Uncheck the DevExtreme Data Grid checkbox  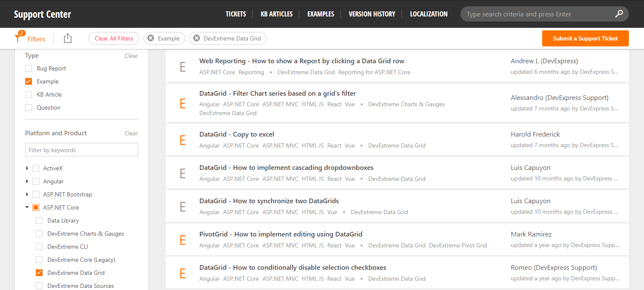click(39, 273)
